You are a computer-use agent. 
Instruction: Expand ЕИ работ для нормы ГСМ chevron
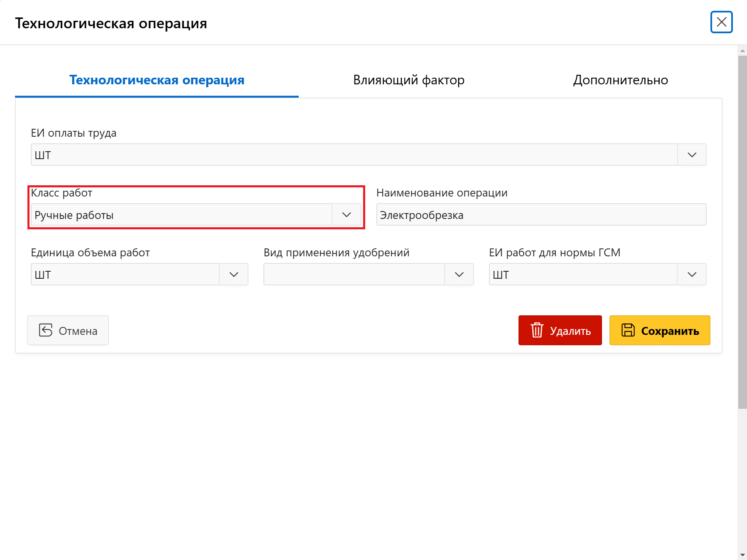(692, 275)
